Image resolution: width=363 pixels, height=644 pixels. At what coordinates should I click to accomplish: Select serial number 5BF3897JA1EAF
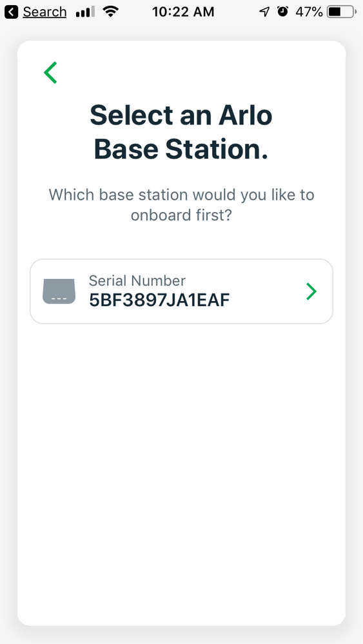tap(181, 291)
